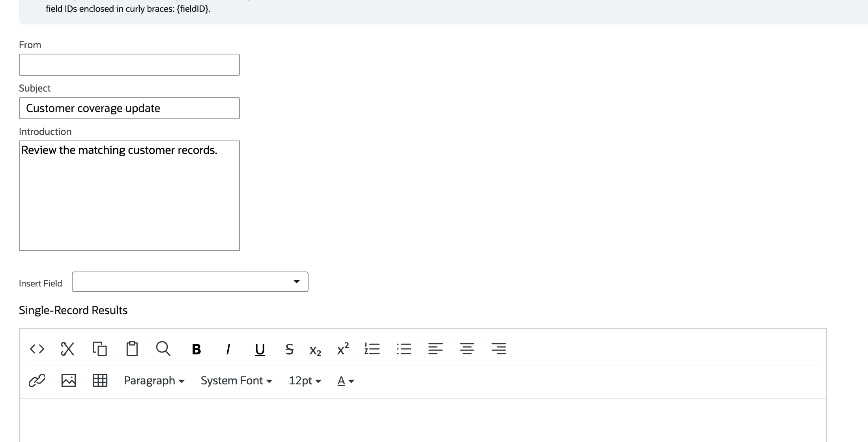Click the Paste clipboard icon
The width and height of the screenshot is (868, 442).
pyautogui.click(x=132, y=349)
